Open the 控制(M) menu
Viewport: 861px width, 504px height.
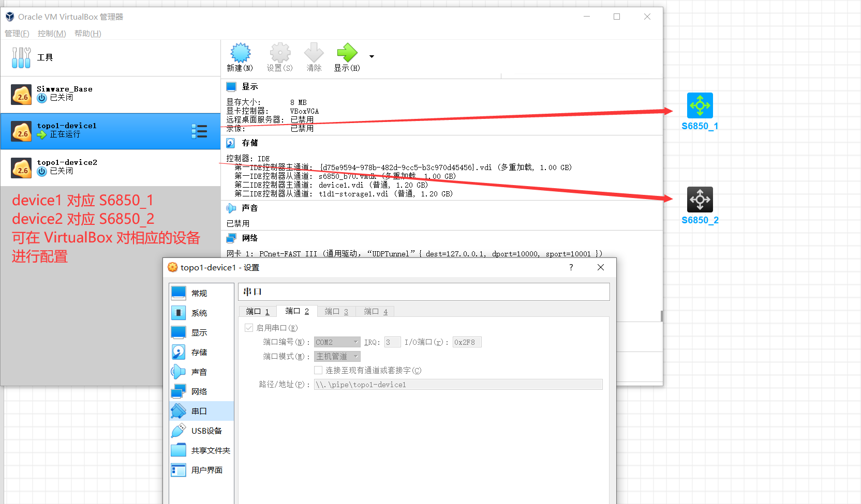click(x=52, y=34)
